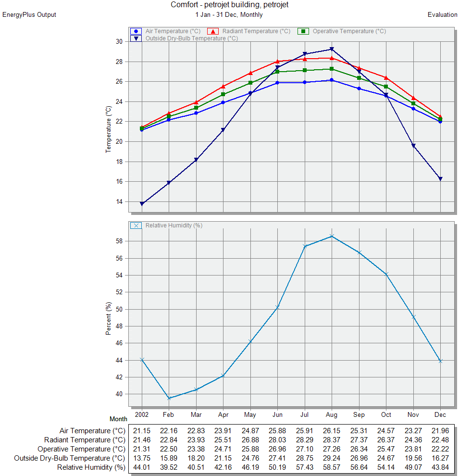Click the Operative Temperature green square legend icon
Viewport: 459px width, 476px height.
pos(303,31)
